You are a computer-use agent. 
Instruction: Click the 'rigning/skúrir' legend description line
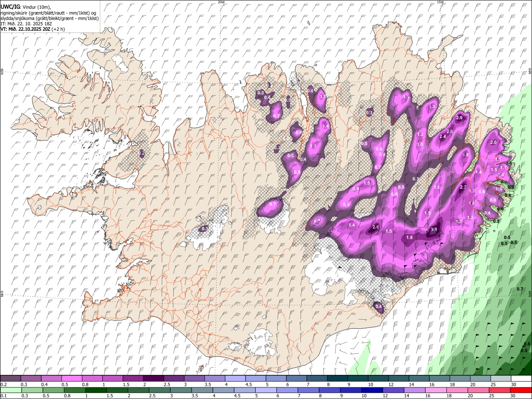48,13
